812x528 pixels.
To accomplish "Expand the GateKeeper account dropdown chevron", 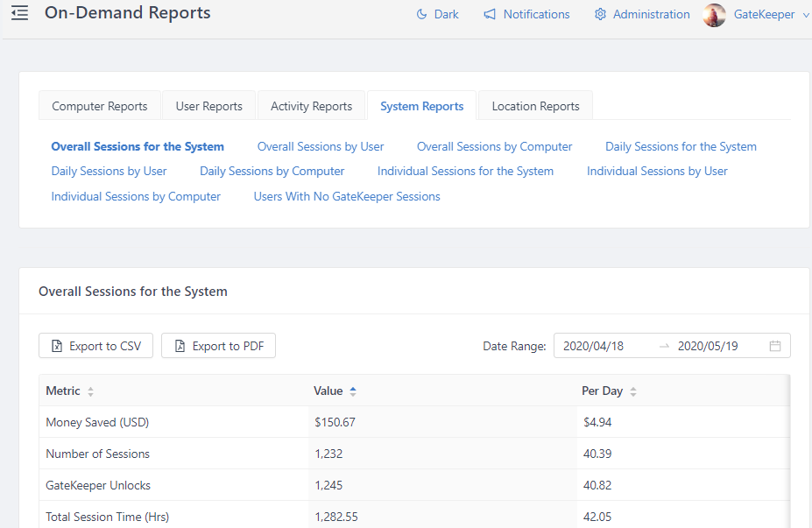I will tap(804, 15).
